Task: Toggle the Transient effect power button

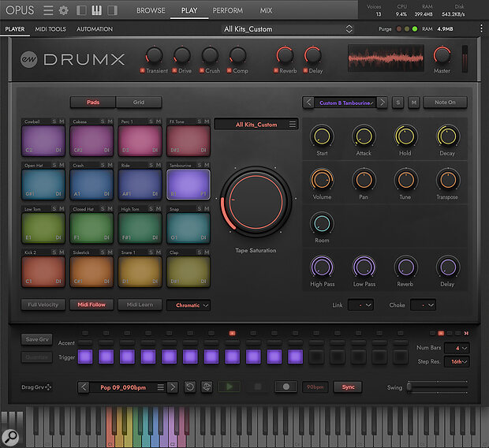Action: (143, 70)
